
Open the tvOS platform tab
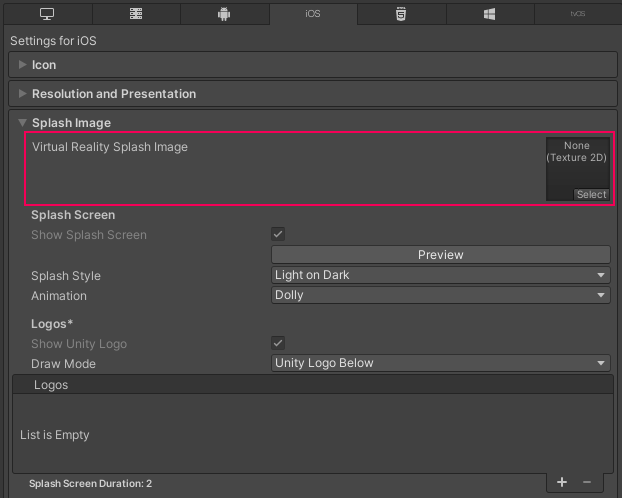[577, 14]
